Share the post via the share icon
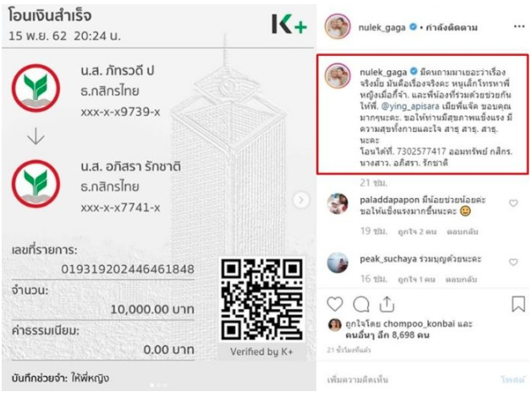 pos(387,304)
